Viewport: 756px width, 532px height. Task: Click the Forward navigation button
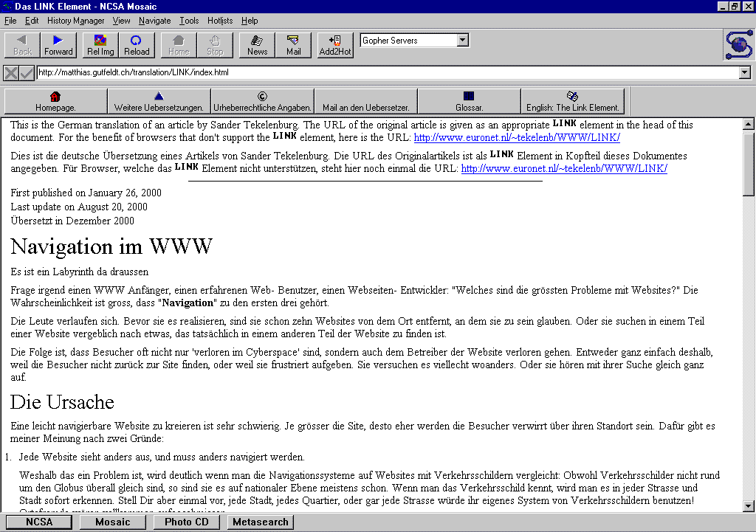58,45
